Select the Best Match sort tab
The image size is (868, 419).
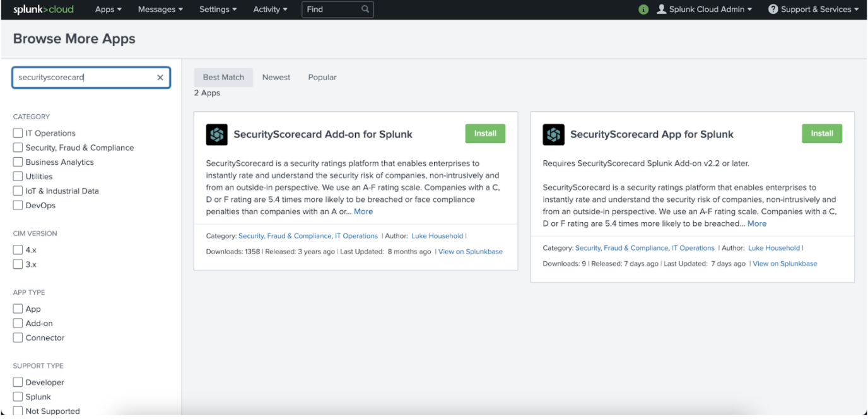(223, 78)
